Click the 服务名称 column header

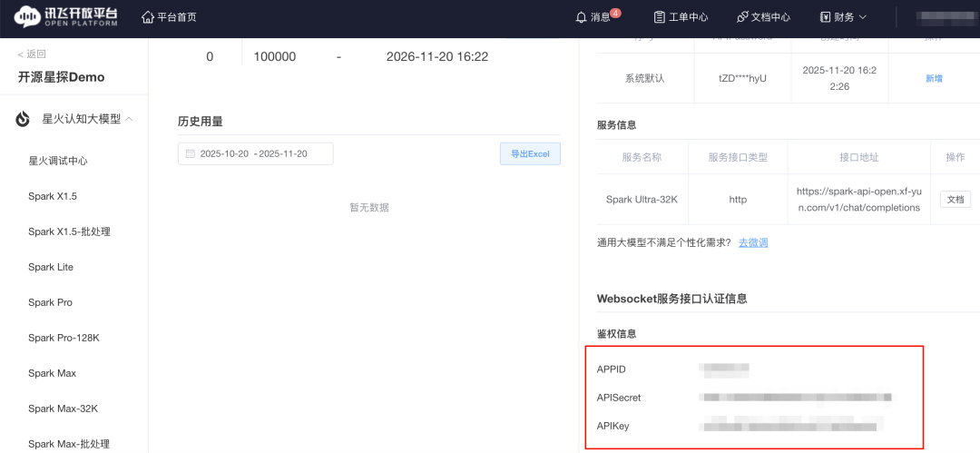pyautogui.click(x=642, y=157)
